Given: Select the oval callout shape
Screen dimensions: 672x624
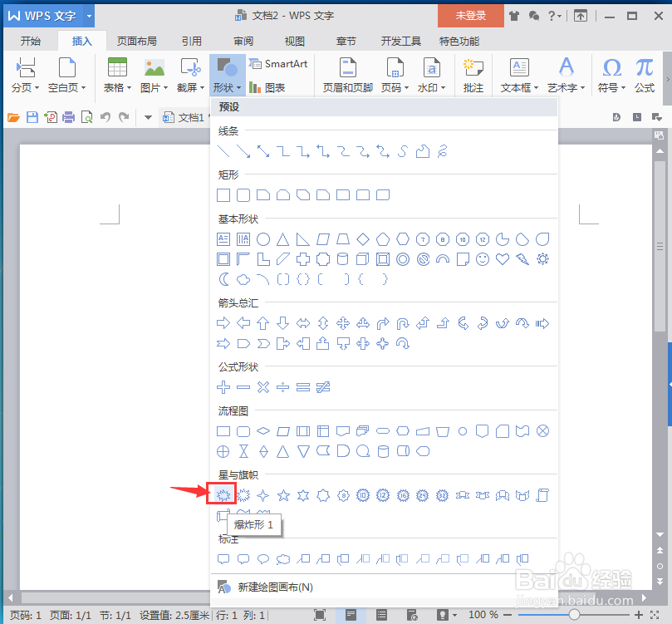Looking at the screenshot, I should pyautogui.click(x=263, y=559).
